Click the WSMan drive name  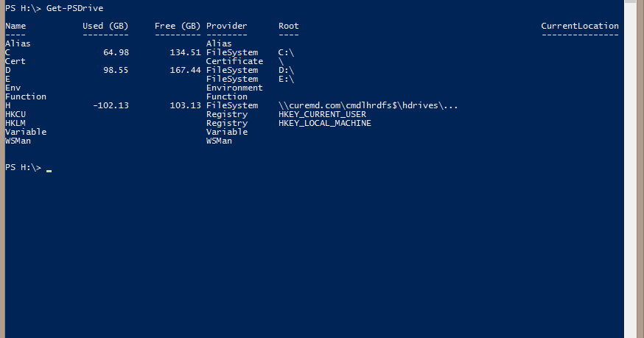point(18,141)
